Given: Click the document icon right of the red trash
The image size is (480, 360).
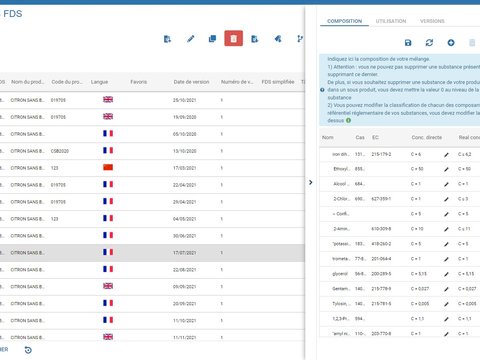Looking at the screenshot, I should point(254,39).
